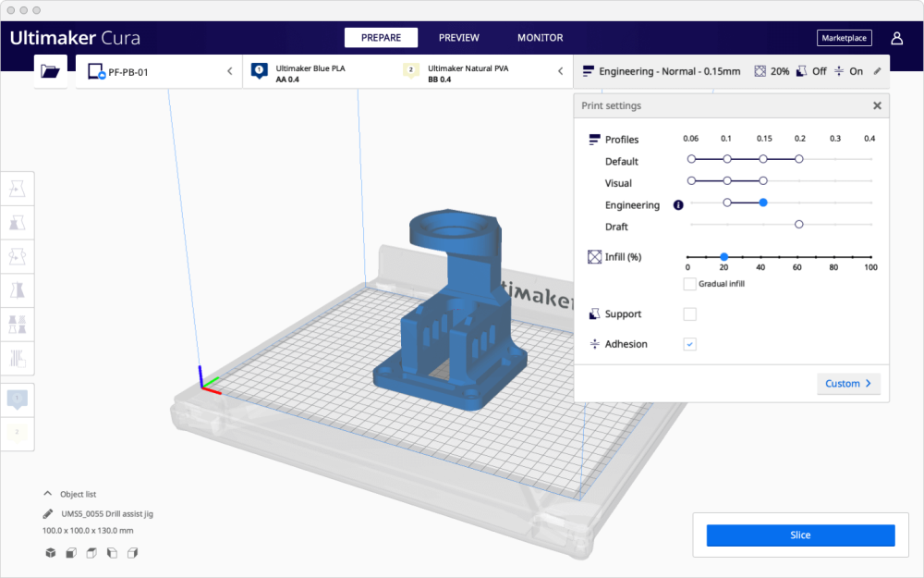
Task: Select Default profile at 0.2 layer height
Action: pos(798,159)
